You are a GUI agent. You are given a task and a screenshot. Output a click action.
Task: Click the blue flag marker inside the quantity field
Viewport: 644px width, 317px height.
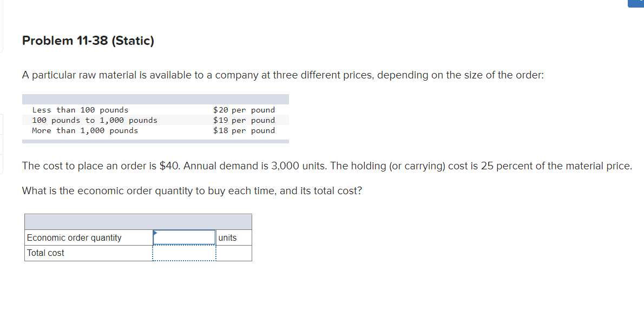(x=156, y=233)
